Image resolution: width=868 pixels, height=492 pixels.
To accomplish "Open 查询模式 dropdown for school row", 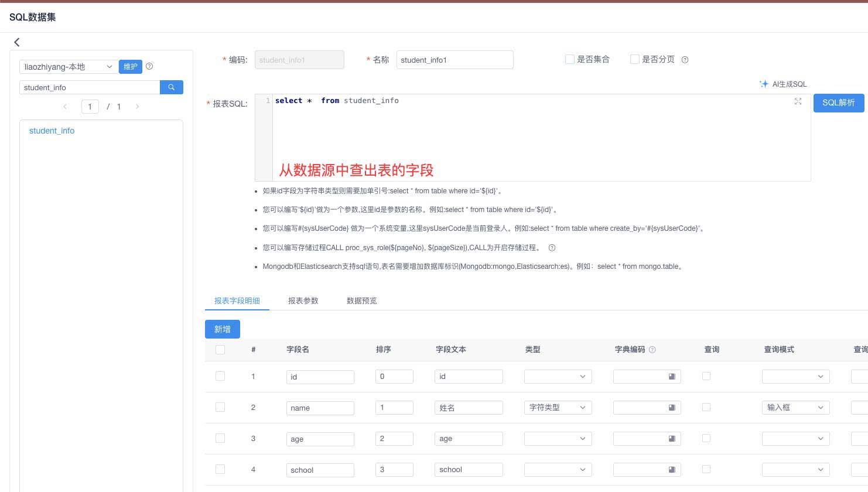I will pyautogui.click(x=796, y=470).
